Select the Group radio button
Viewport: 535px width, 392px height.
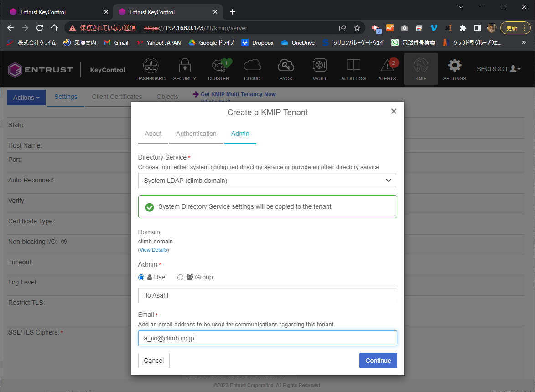coord(181,278)
